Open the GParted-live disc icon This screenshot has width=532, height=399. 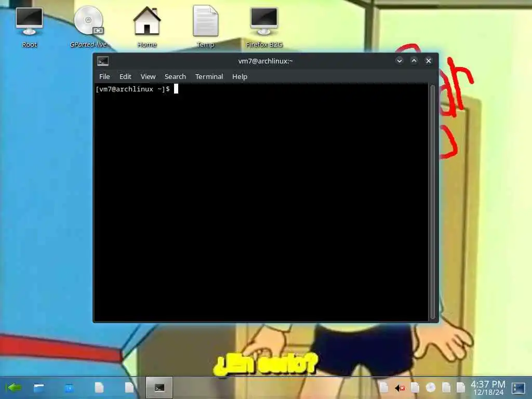(x=88, y=27)
